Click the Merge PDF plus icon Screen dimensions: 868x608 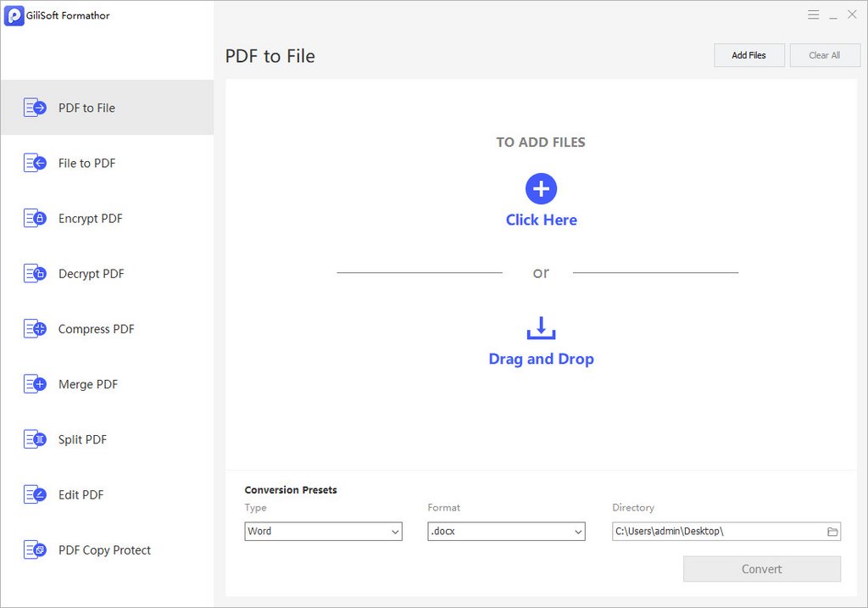pos(35,384)
